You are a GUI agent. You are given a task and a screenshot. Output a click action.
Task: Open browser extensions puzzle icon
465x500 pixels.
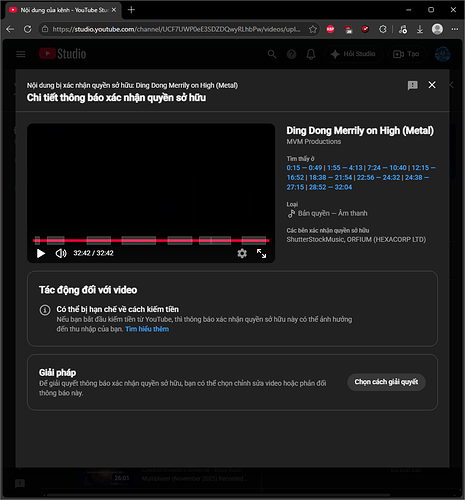click(383, 29)
